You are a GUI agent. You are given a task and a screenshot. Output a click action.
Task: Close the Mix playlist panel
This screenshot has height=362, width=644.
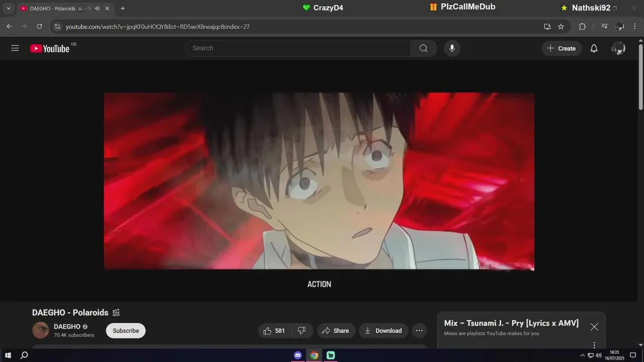pyautogui.click(x=594, y=327)
